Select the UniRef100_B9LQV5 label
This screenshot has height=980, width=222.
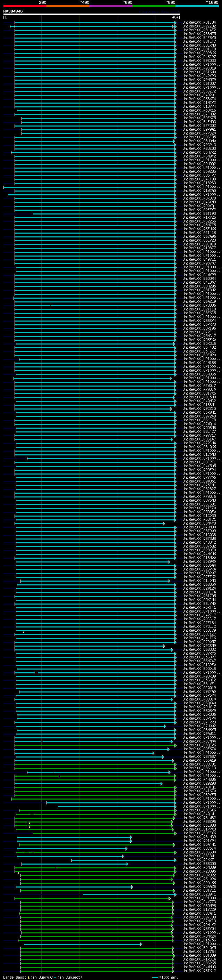click(199, 948)
